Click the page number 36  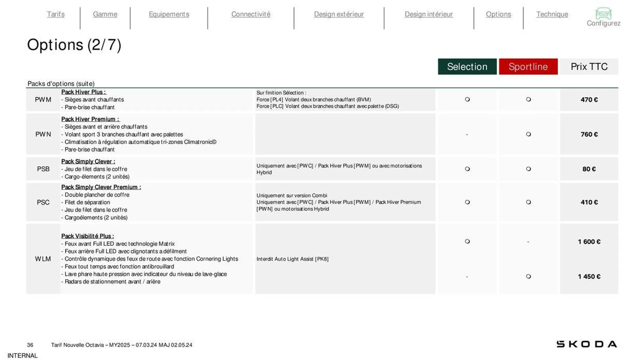(x=30, y=345)
